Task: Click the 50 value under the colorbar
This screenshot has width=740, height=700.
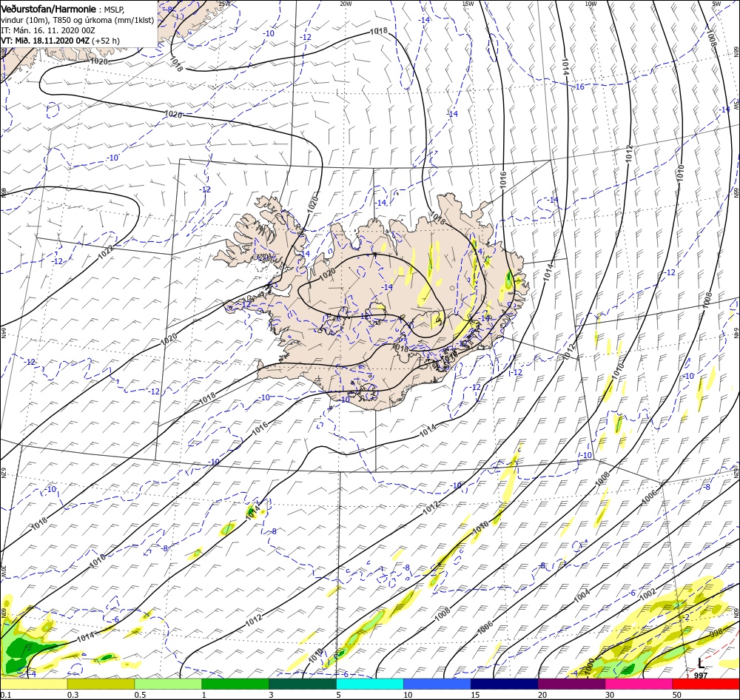Action: coord(677,695)
